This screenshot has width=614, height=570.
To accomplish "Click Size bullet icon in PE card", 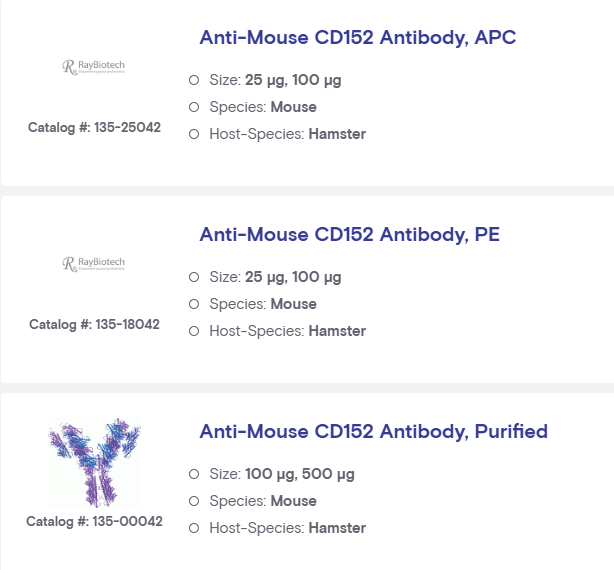I will (x=194, y=277).
